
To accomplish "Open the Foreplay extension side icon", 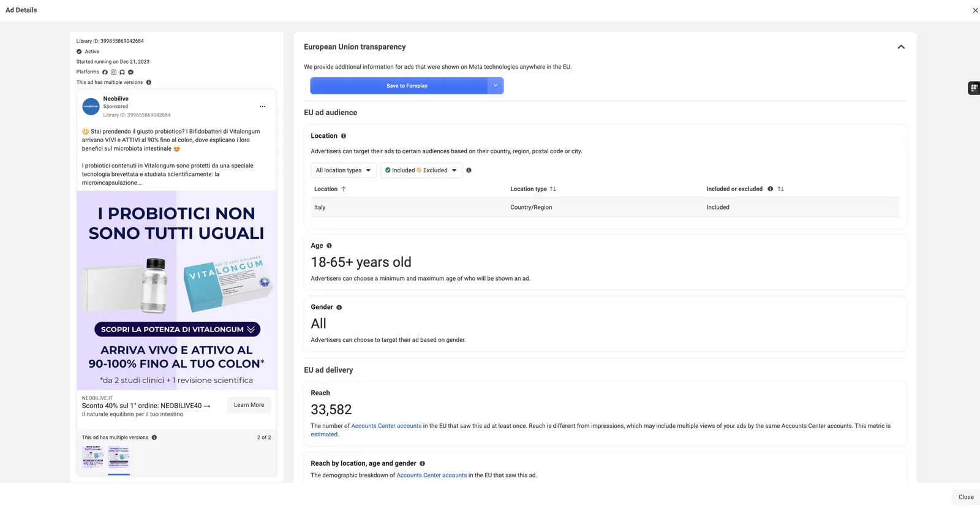I will pyautogui.click(x=974, y=88).
